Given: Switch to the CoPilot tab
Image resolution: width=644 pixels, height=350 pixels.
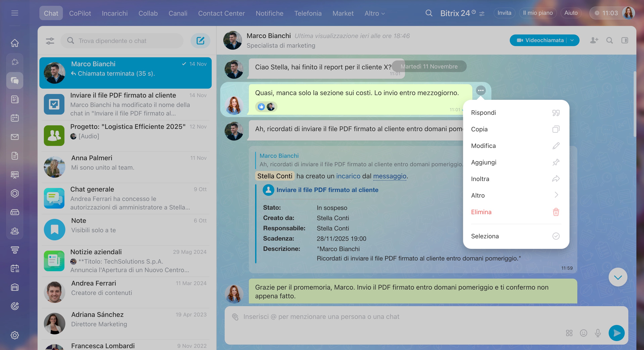Looking at the screenshot, I should (x=80, y=13).
